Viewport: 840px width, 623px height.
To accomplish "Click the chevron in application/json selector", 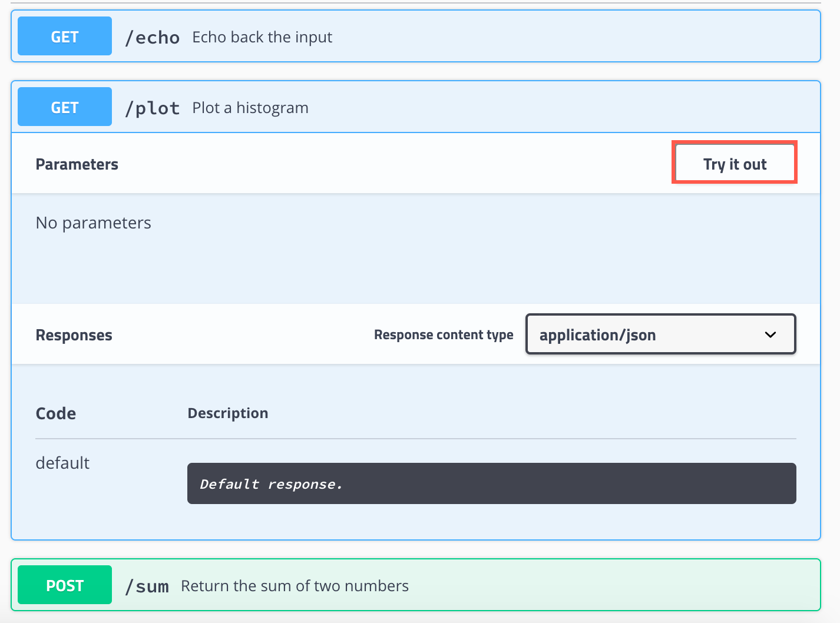I will [770, 334].
